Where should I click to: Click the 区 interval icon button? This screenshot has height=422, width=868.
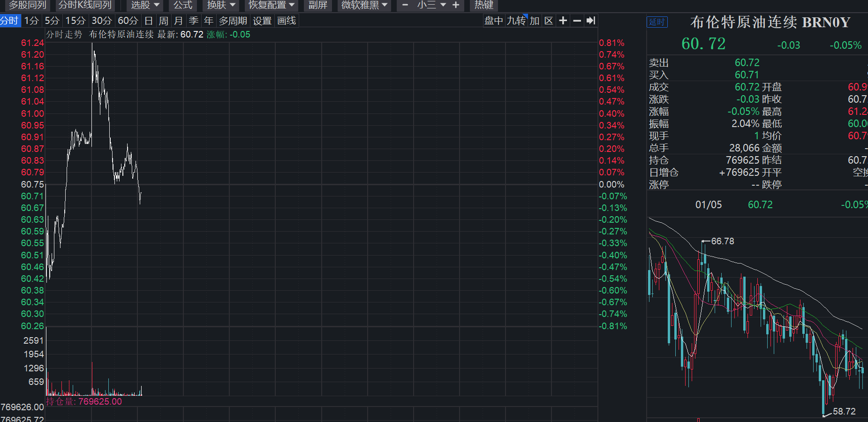pos(549,21)
